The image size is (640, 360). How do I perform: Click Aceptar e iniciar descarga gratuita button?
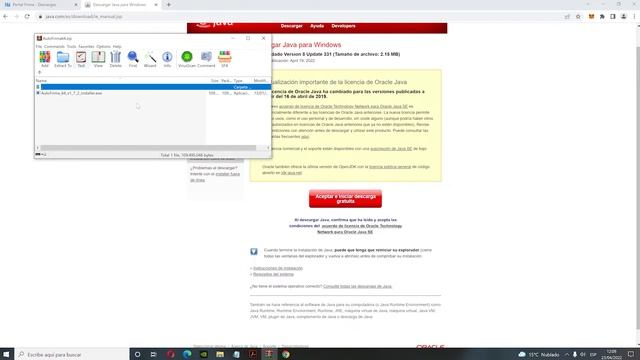345,199
